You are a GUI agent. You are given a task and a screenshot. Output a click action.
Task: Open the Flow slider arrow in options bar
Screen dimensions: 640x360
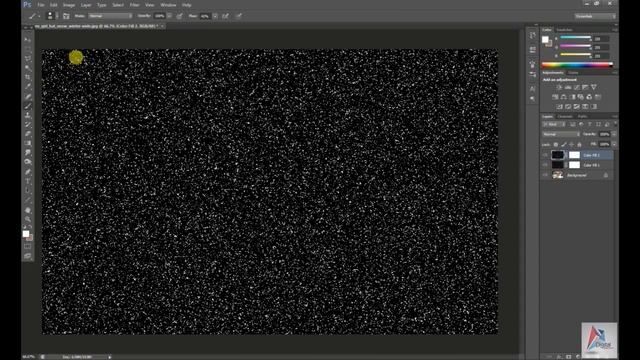click(215, 16)
